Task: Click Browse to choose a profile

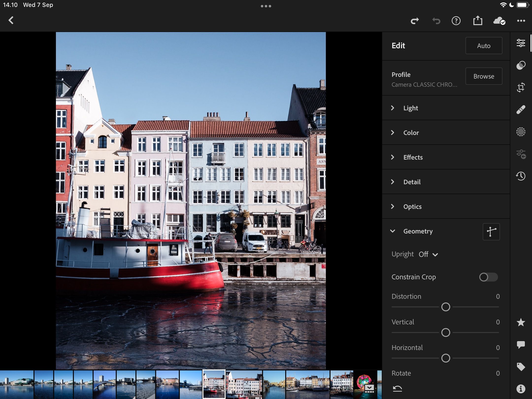Action: point(483,76)
